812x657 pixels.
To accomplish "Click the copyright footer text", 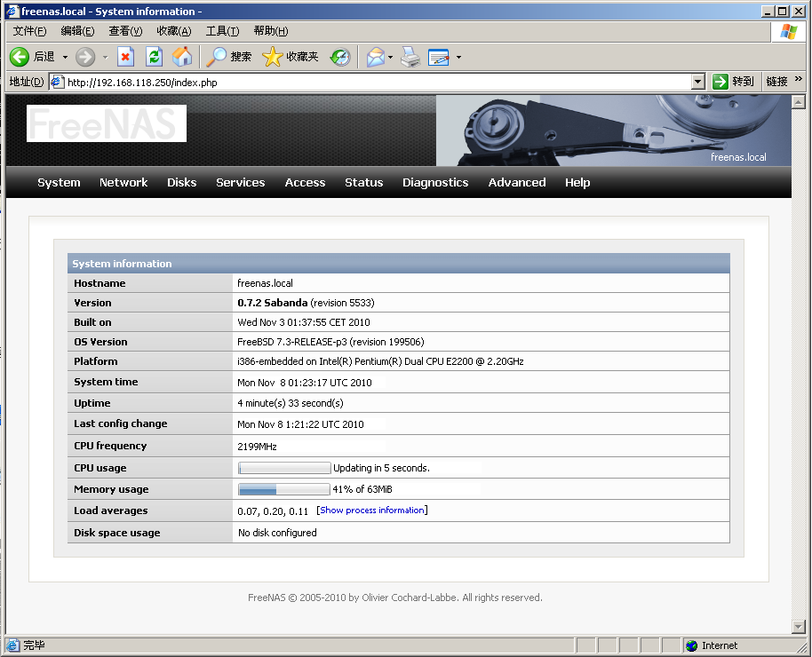I will click(395, 598).
